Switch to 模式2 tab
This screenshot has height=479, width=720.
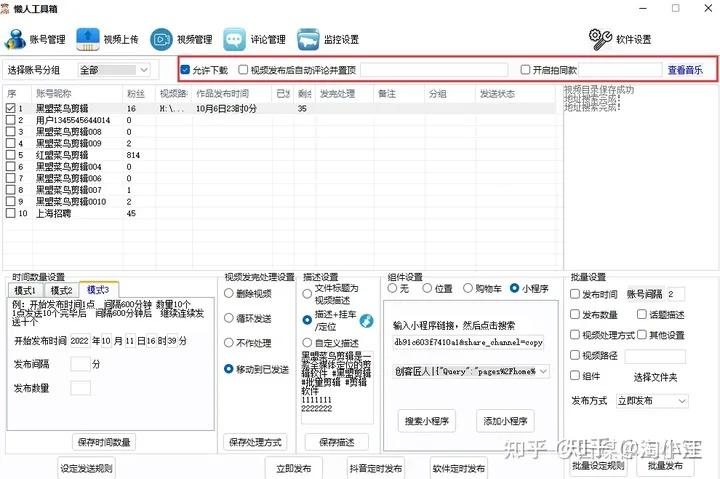coord(62,290)
